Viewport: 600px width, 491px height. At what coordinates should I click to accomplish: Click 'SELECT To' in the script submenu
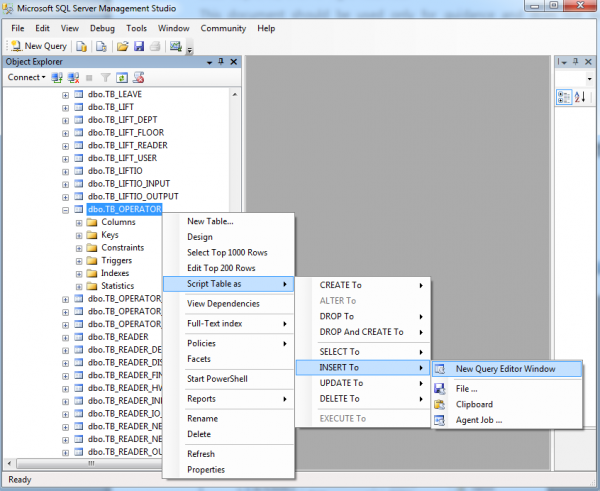pos(340,351)
